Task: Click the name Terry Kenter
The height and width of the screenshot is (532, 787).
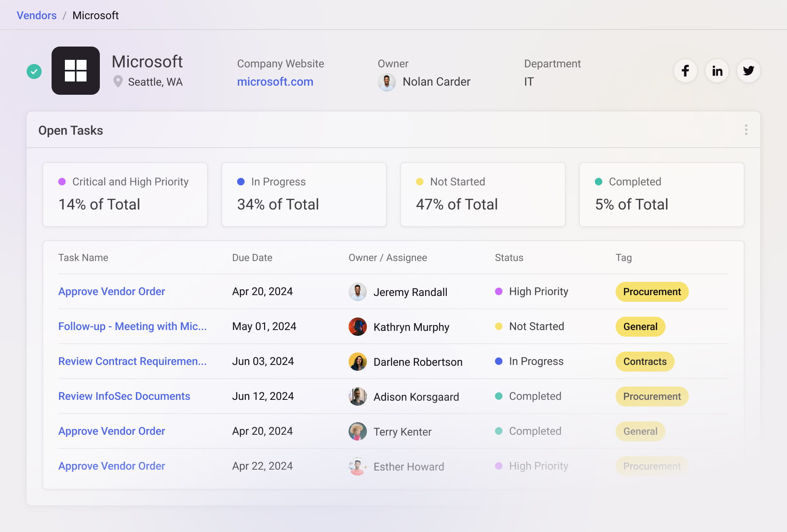Action: point(403,432)
